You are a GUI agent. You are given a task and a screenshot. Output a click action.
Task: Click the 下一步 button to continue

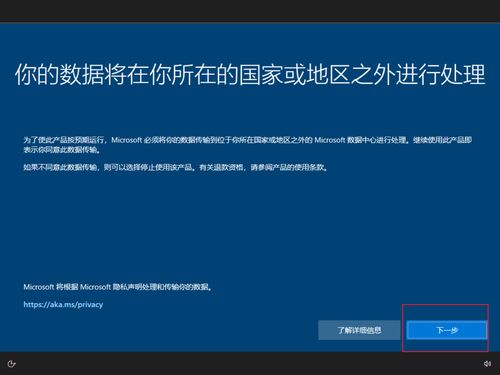pyautogui.click(x=447, y=330)
